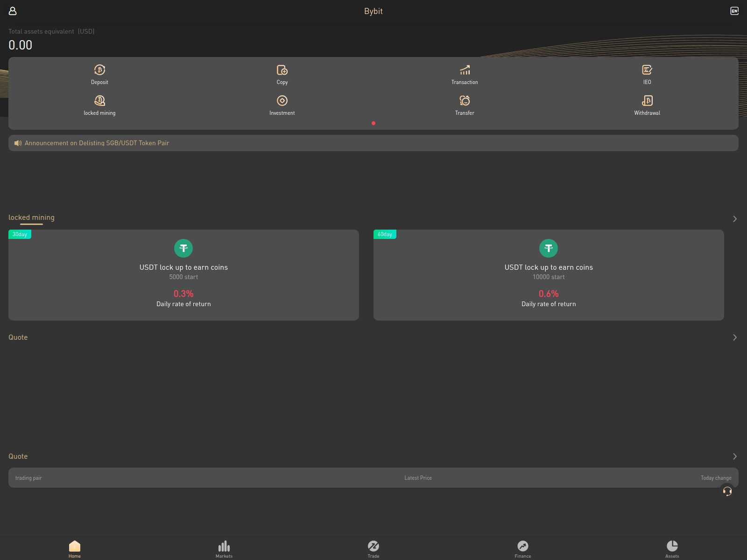Switch to the Trade tab

coord(373,549)
